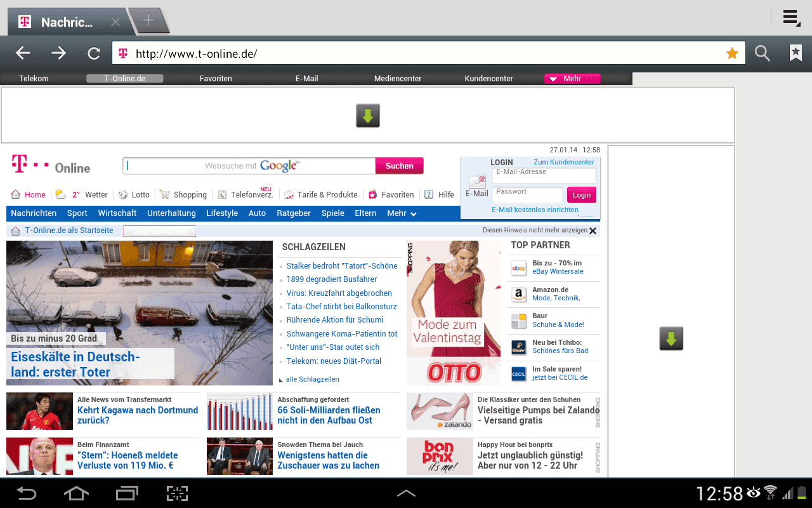Open Kundencenter top bar item
Image resolution: width=812 pixels, height=508 pixels.
488,79
